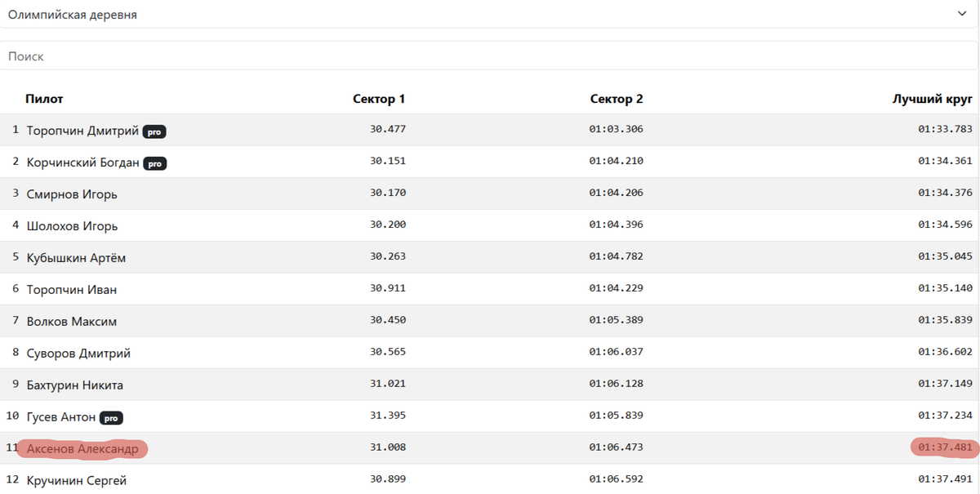Screen dimensions: 980x494
Task: Open the Олимпийская деревня track dropdown
Action: pyautogui.click(x=490, y=15)
